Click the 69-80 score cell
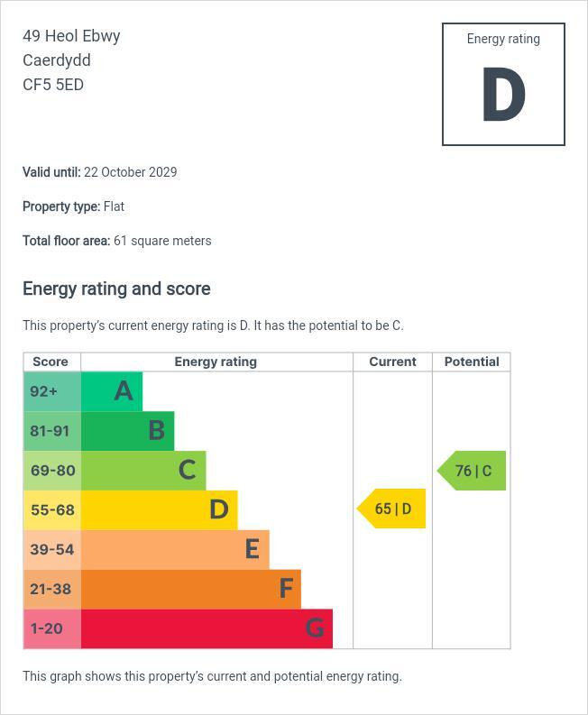The image size is (588, 715). click(x=51, y=471)
